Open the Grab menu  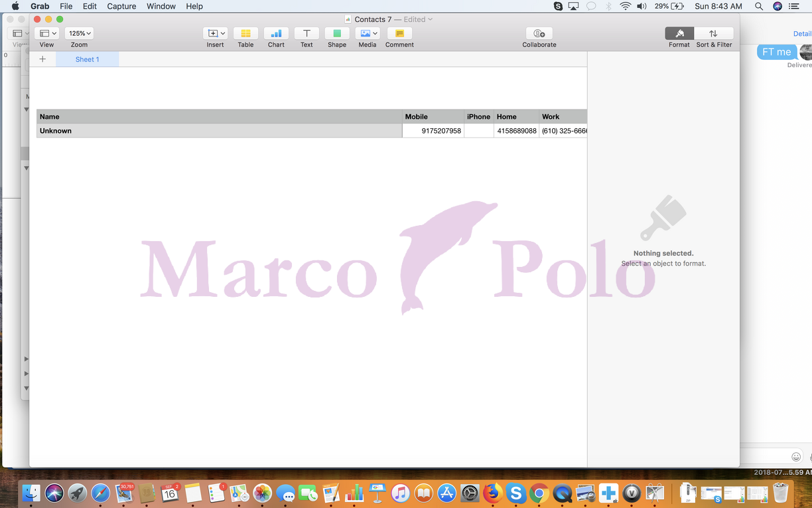pyautogui.click(x=40, y=6)
